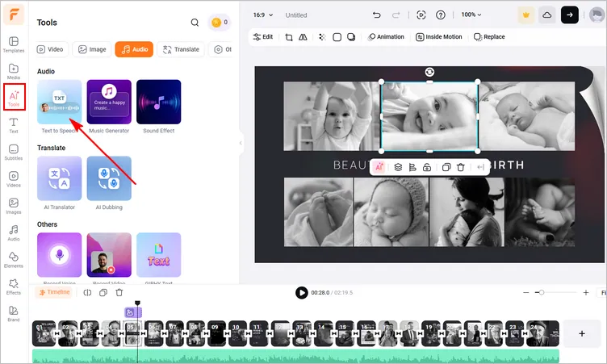Open the 100% zoom dropdown

click(471, 15)
